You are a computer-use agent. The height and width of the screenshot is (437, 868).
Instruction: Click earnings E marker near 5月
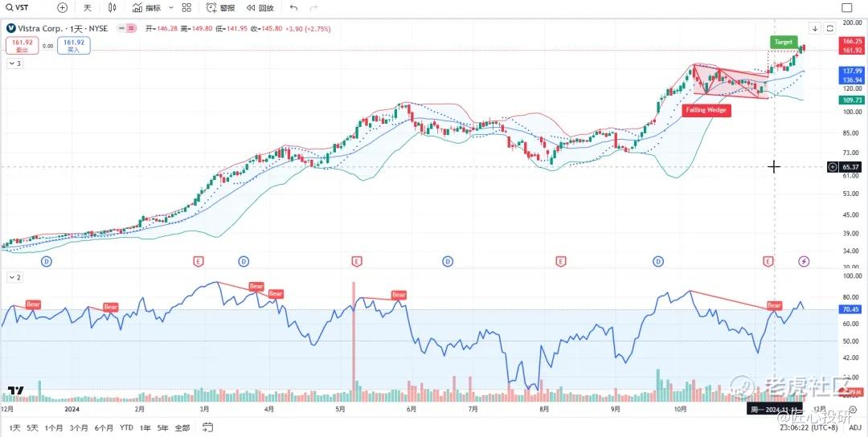357,261
